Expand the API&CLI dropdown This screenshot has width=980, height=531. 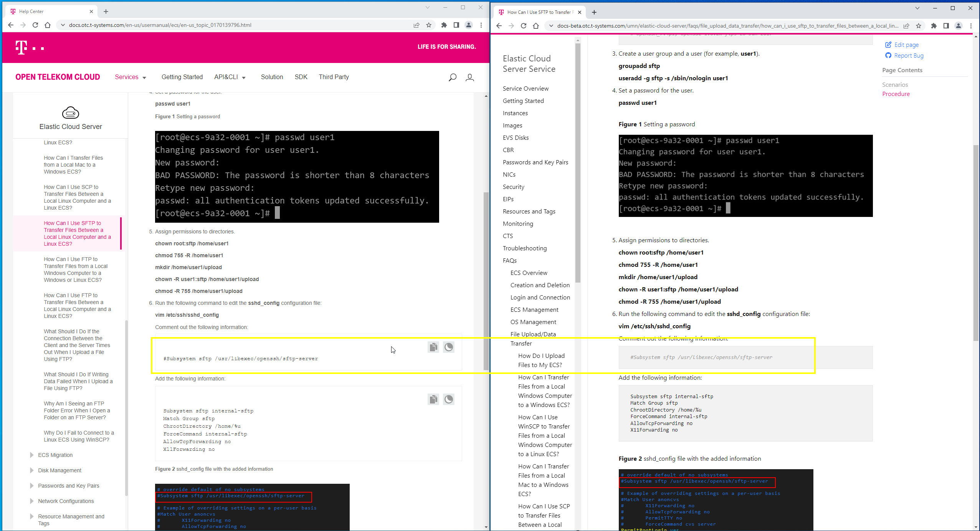pos(230,77)
